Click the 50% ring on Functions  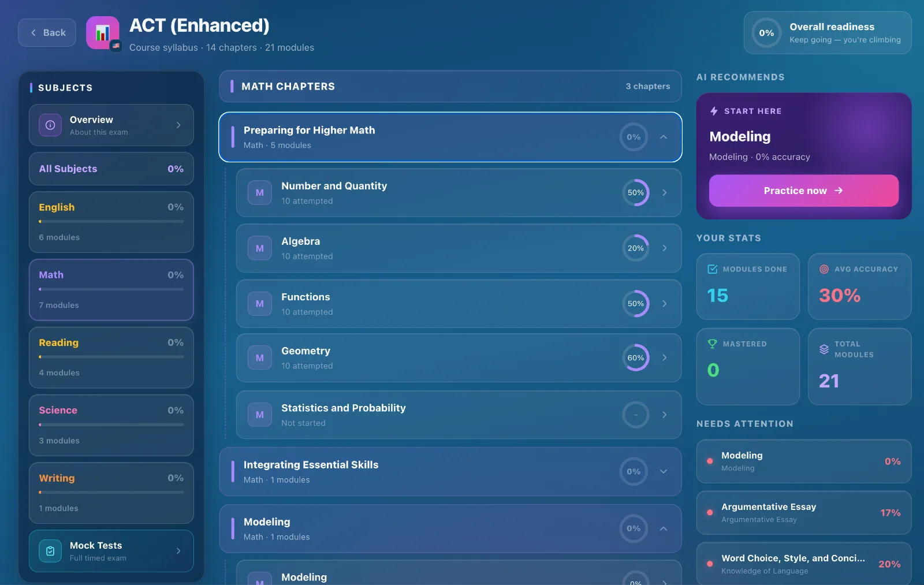click(636, 304)
